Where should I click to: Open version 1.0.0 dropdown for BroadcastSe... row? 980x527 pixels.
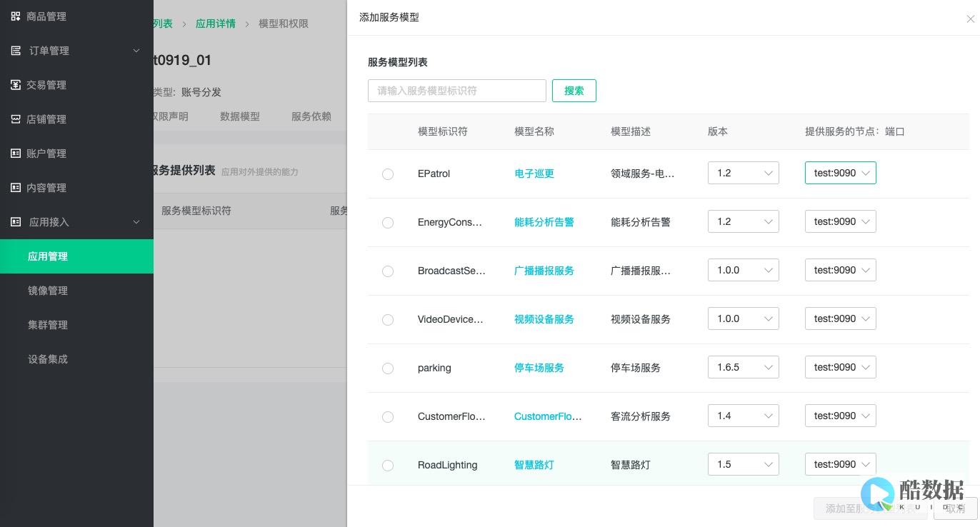click(744, 270)
